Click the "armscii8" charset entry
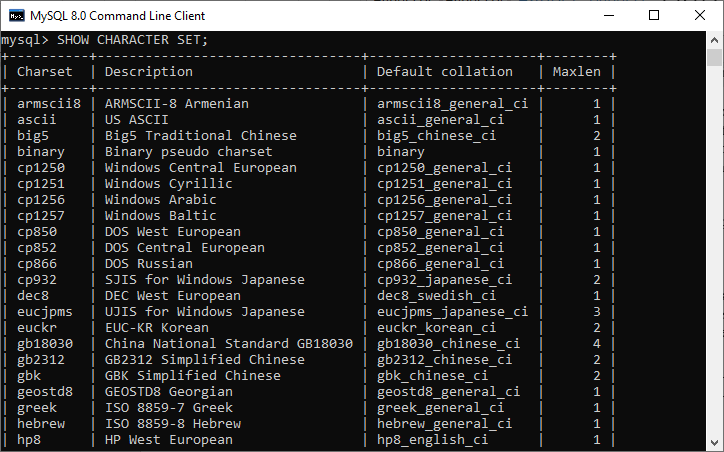The image size is (724, 452). (49, 104)
